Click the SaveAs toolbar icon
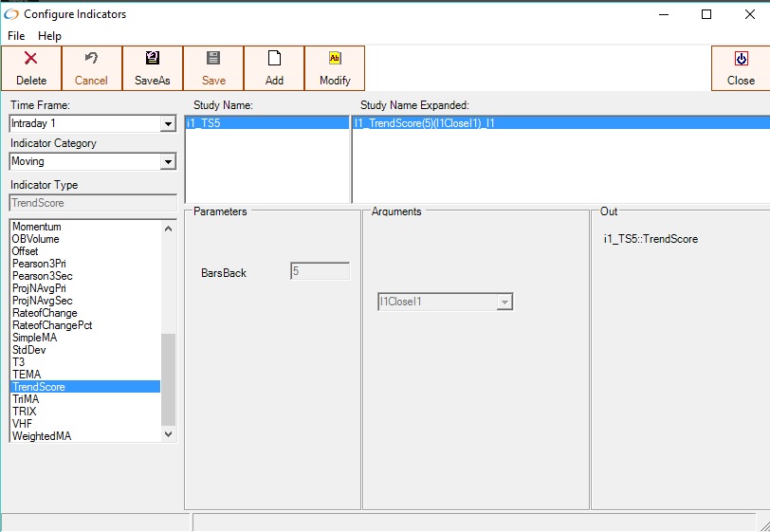 [x=153, y=59]
